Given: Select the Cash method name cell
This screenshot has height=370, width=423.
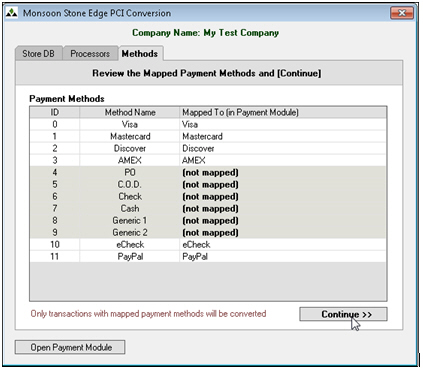Looking at the screenshot, I should [130, 208].
